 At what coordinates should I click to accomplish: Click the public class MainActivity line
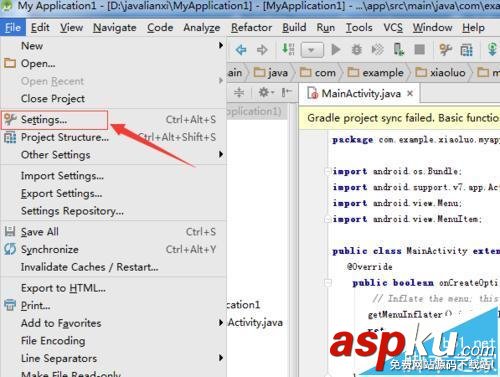coord(416,251)
